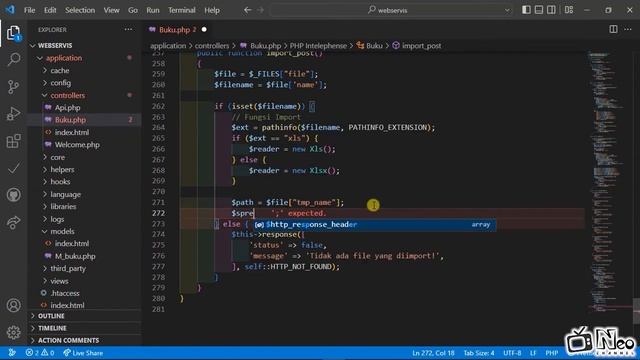Open the Terminal menu
Image resolution: width=640 pixels, height=360 pixels.
(182, 10)
